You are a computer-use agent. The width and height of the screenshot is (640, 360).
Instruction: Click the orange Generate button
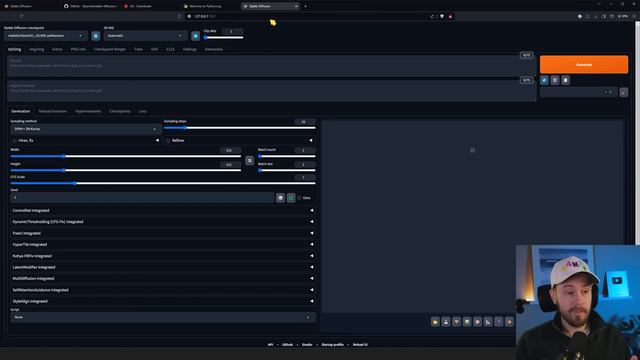[584, 64]
